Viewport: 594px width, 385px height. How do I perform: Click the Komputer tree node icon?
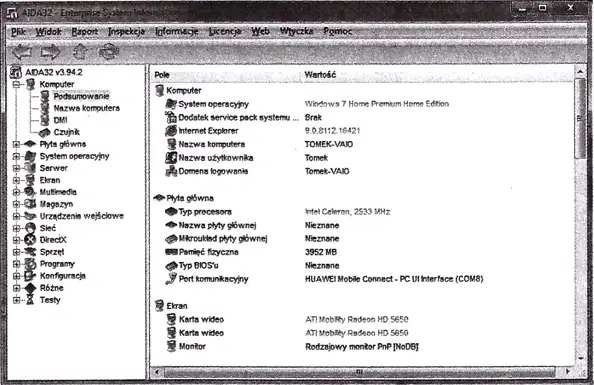[31, 84]
